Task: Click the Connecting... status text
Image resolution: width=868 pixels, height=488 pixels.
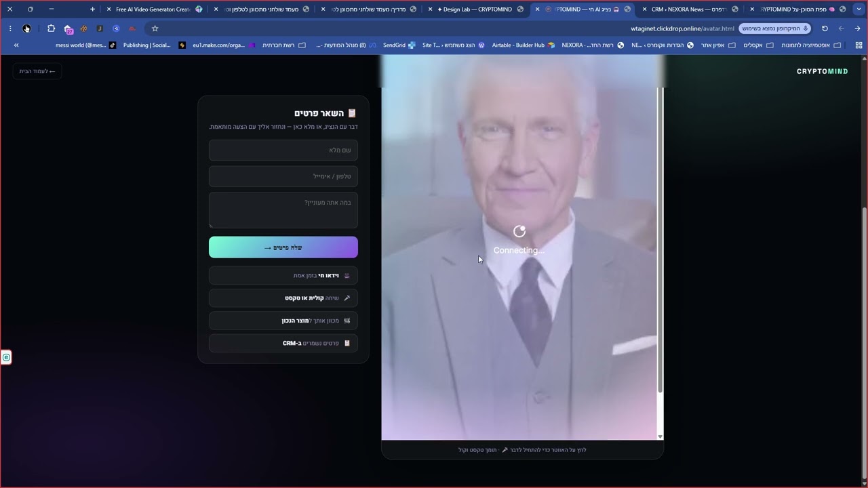Action: 519,250
